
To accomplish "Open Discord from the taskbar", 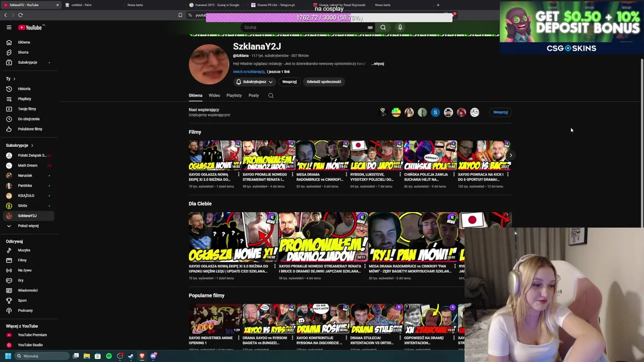I will coord(153,356).
